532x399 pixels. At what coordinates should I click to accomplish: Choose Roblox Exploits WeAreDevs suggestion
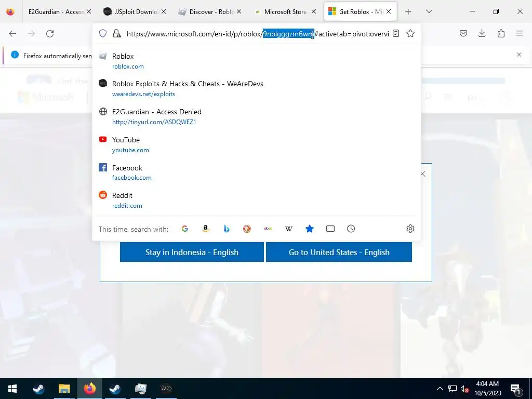257,88
